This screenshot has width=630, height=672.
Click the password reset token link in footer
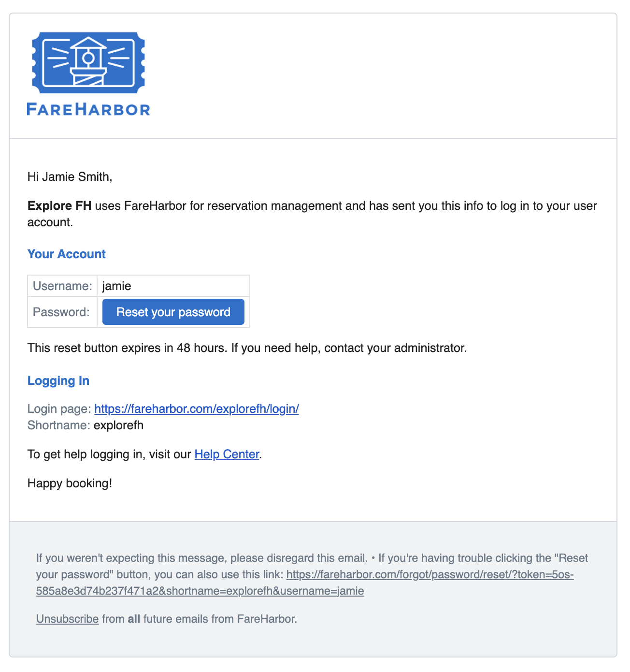click(x=430, y=575)
